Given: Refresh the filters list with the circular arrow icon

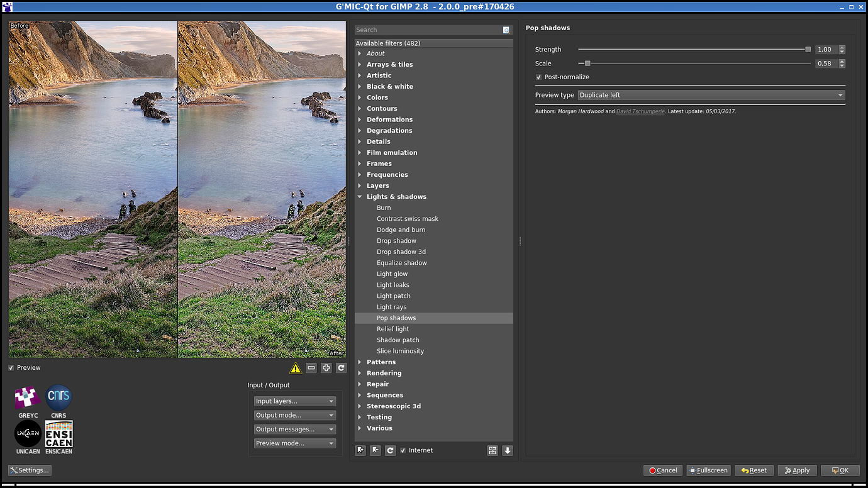Looking at the screenshot, I should click(390, 450).
